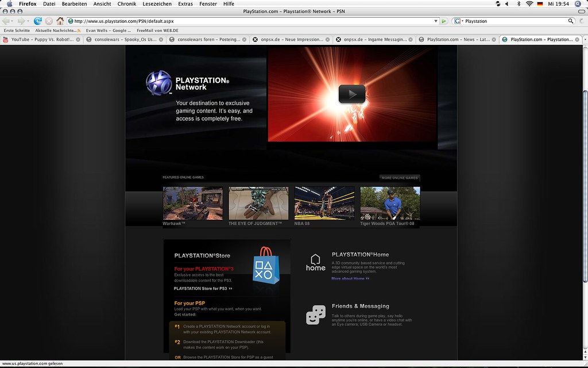Open PLAYSTATION Store for PS3 link
The image size is (588, 368).
click(203, 288)
